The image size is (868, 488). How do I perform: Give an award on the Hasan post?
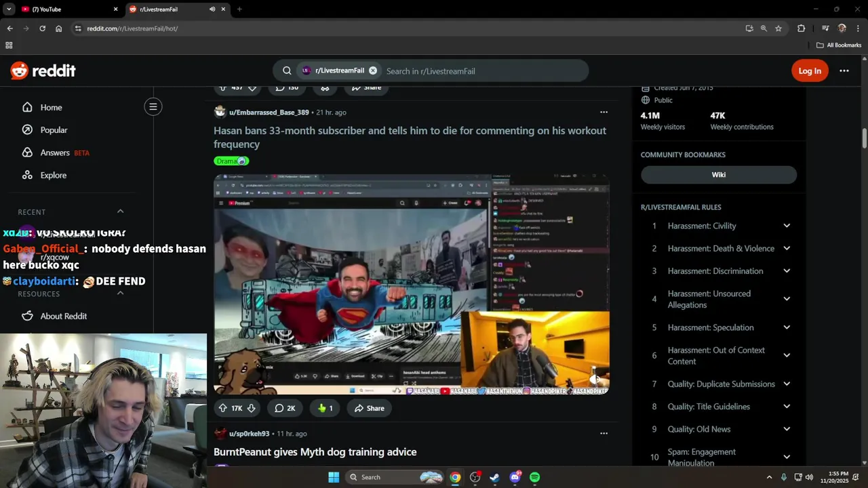(325, 408)
